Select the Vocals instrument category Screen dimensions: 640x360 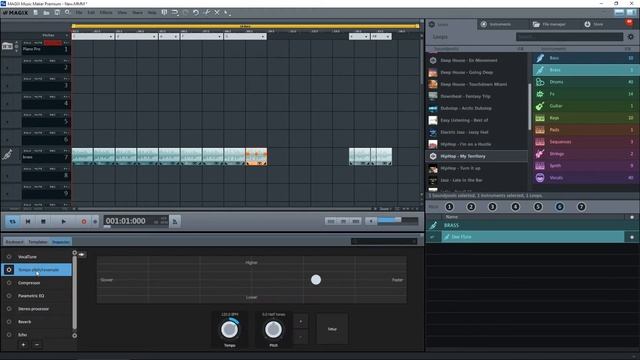(x=586, y=178)
